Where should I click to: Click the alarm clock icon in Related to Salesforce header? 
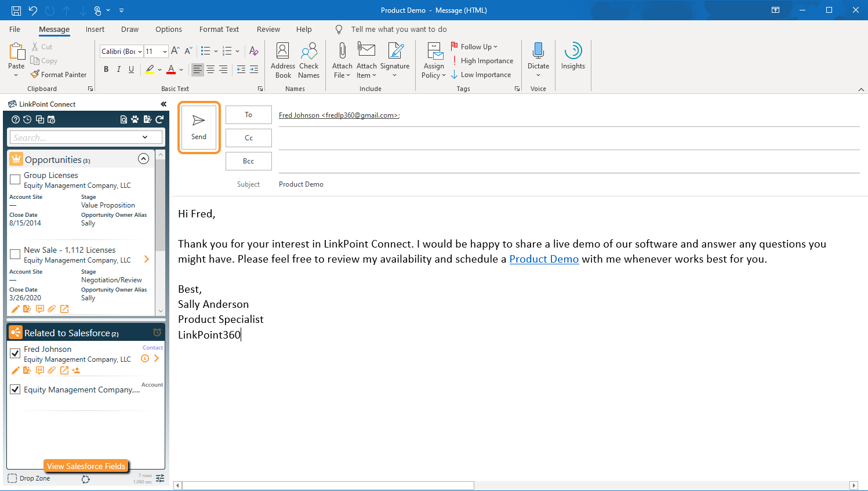point(157,332)
